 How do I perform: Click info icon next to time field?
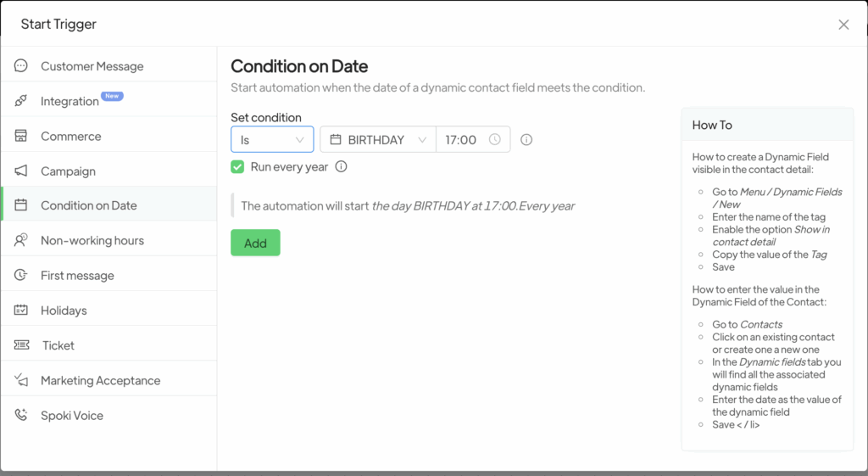[x=526, y=140]
